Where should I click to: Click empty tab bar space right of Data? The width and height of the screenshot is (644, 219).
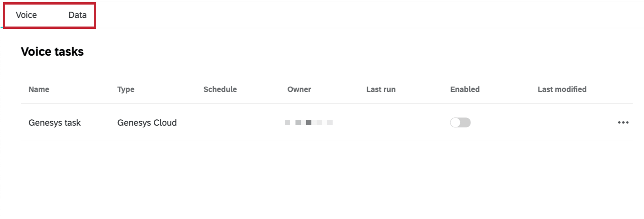[341, 15]
